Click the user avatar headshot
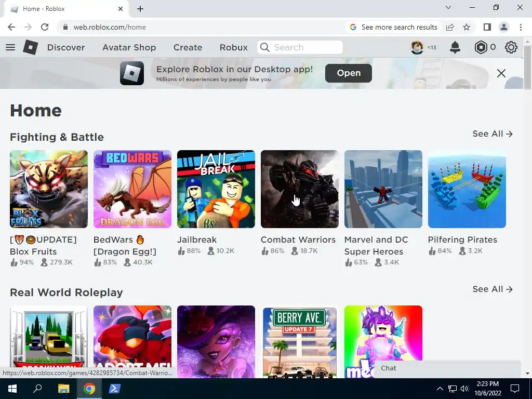 tap(417, 47)
